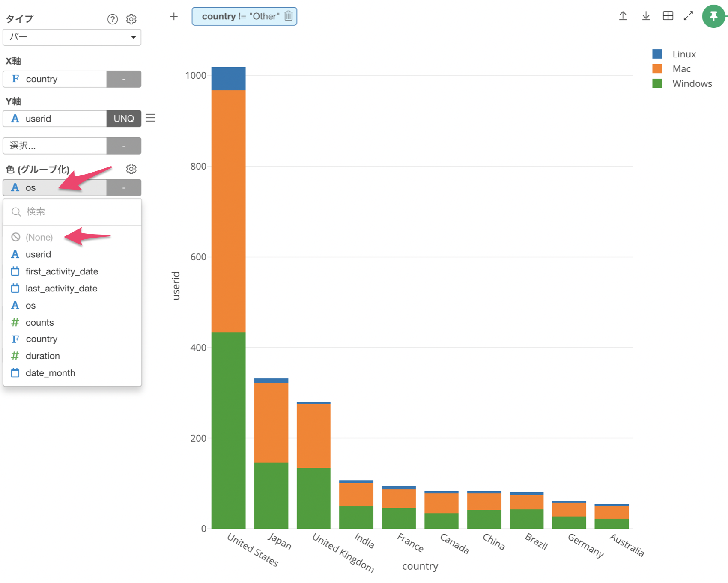
Task: Click the United States axis label
Action: pos(253,550)
